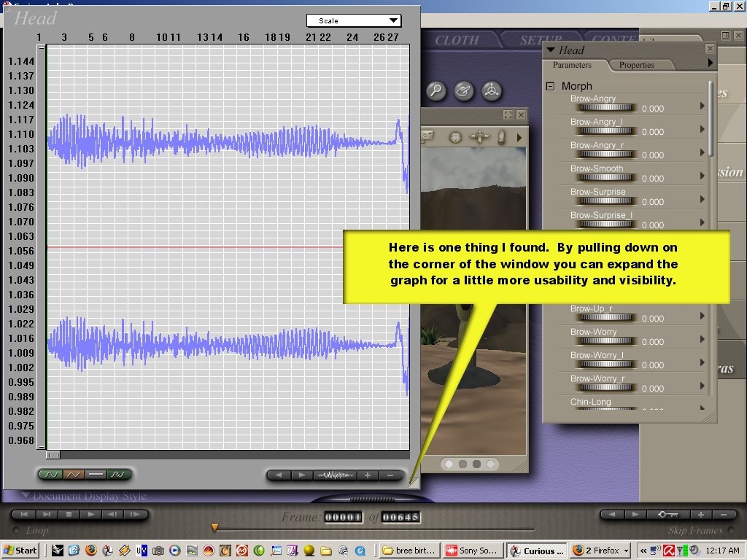
Task: Expand Document Display Style panel
Action: (x=26, y=496)
